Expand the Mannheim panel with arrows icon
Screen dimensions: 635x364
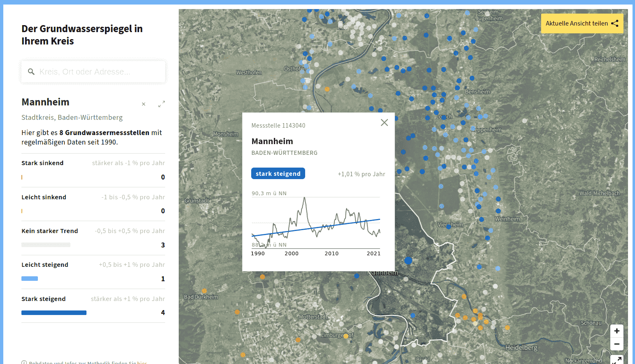pyautogui.click(x=161, y=104)
